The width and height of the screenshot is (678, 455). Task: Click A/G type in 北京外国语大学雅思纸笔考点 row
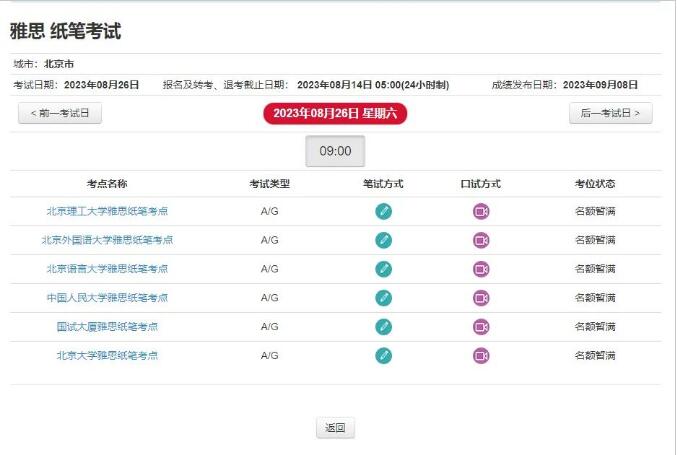270,240
